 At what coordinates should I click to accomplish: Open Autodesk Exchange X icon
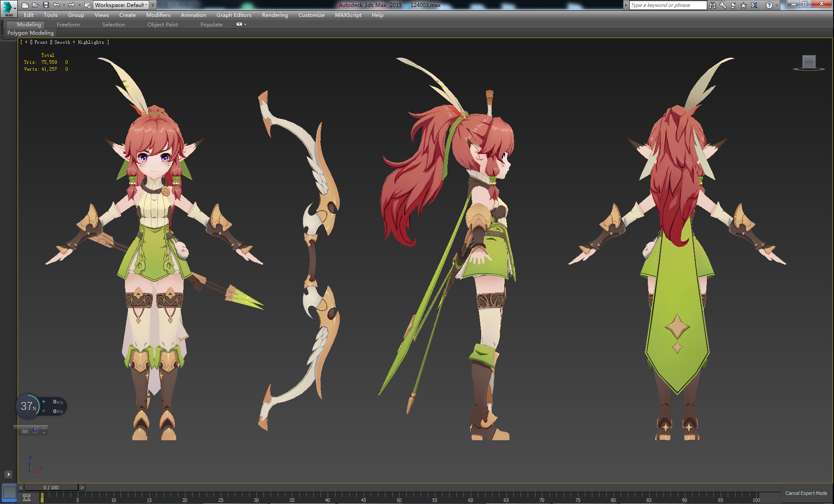pyautogui.click(x=754, y=5)
